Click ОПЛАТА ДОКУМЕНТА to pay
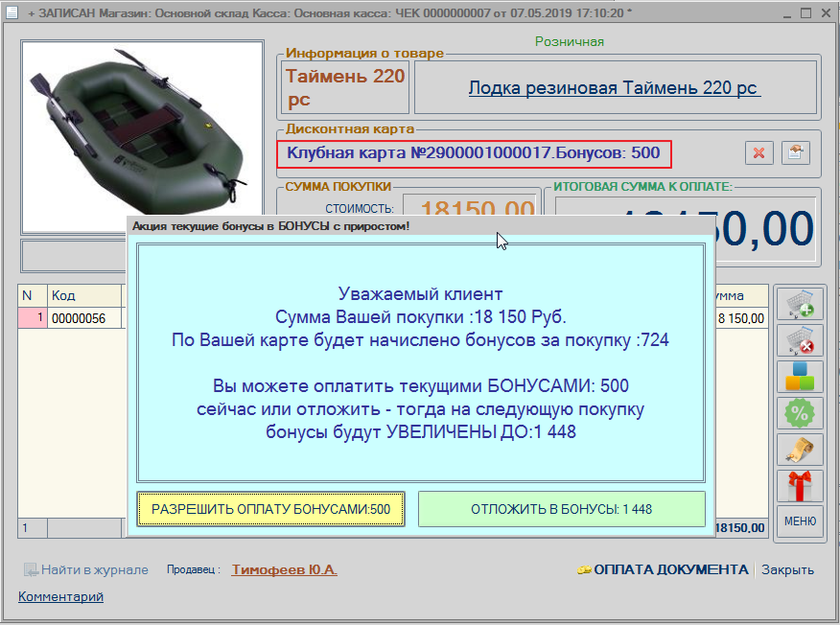Image resolution: width=840 pixels, height=625 pixels. coord(664,569)
